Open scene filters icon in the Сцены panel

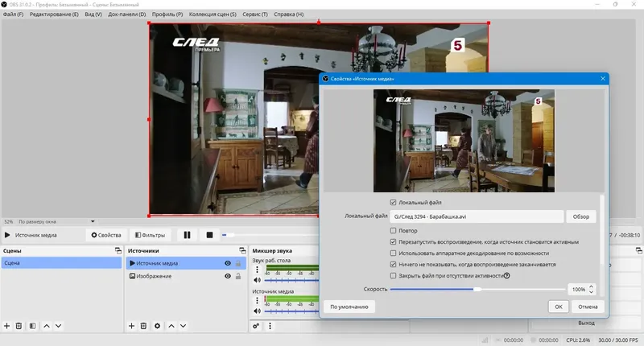click(32, 326)
